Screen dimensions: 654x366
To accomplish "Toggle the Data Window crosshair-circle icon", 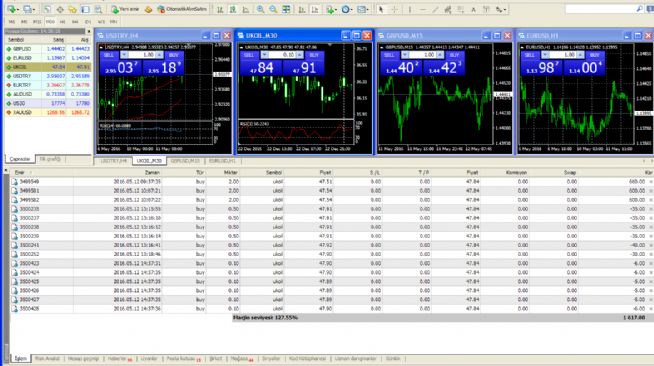I will (60, 9).
